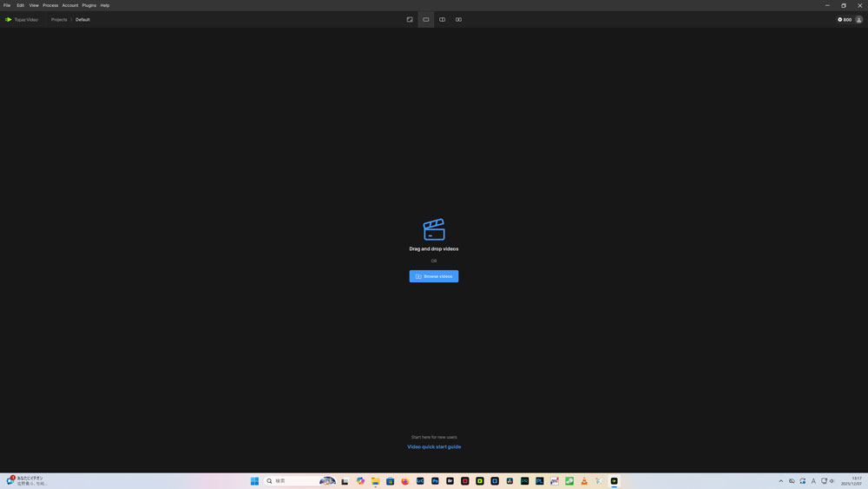Open the user account profile icon

coord(858,19)
